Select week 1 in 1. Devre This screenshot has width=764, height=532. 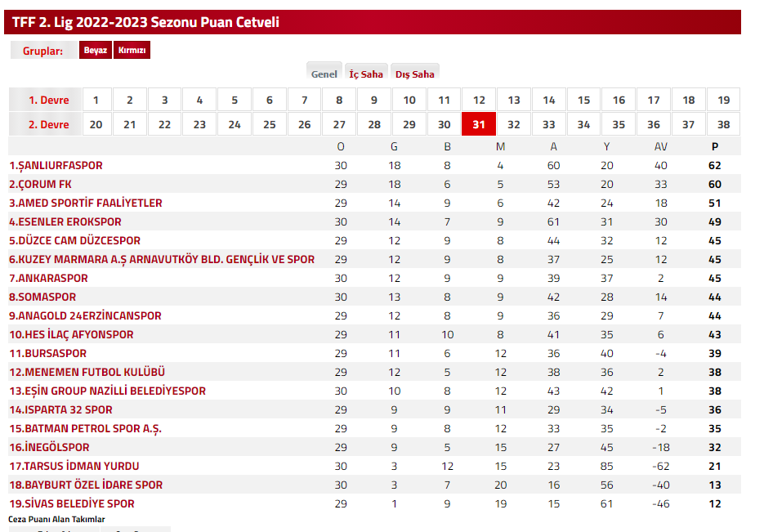coord(96,100)
